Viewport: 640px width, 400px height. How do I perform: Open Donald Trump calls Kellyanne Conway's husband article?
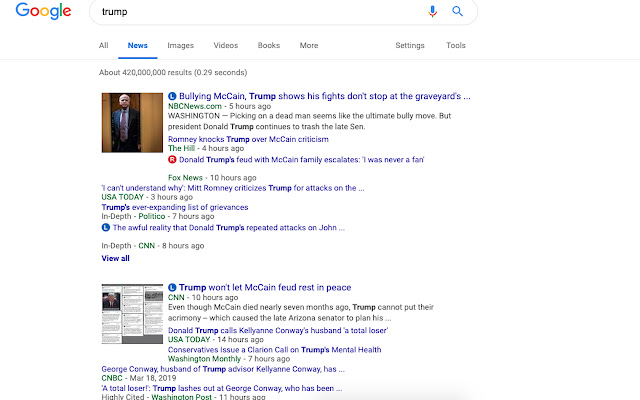tap(278, 330)
